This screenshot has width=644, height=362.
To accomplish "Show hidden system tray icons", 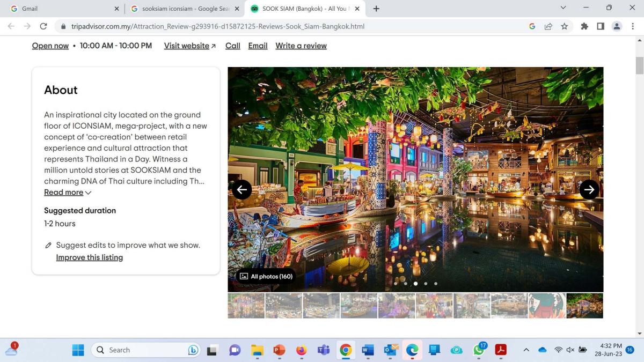I will [526, 350].
